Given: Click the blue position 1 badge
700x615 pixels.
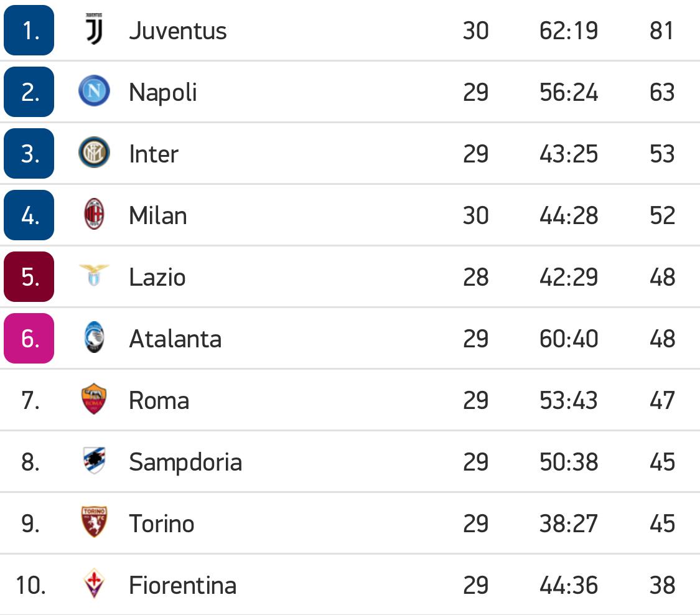Looking at the screenshot, I should 29,31.
